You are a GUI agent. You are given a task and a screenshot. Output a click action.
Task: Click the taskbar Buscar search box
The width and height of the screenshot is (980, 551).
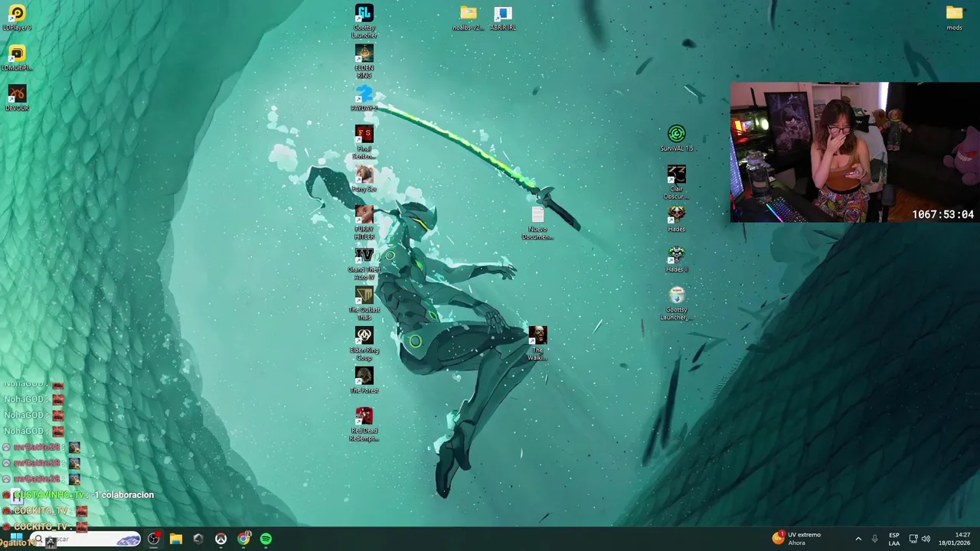pos(86,539)
